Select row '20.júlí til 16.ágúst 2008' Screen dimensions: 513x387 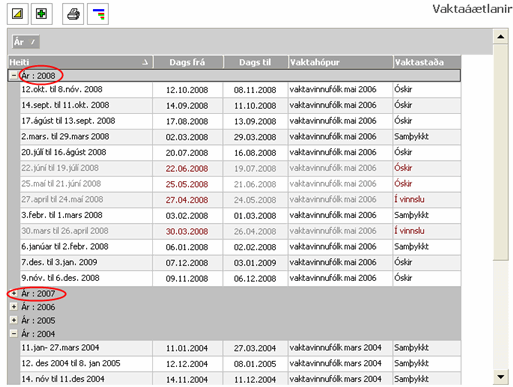(x=240, y=152)
